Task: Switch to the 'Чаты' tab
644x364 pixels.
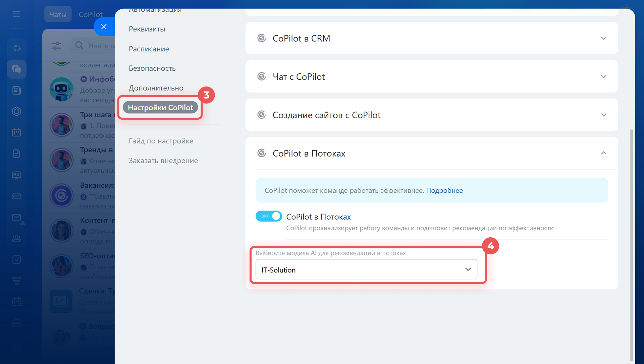Action: pos(58,14)
